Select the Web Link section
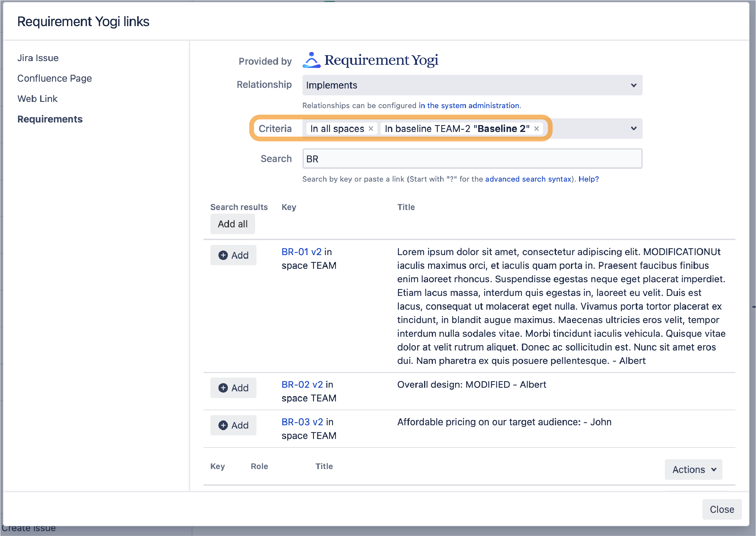 pyautogui.click(x=37, y=98)
